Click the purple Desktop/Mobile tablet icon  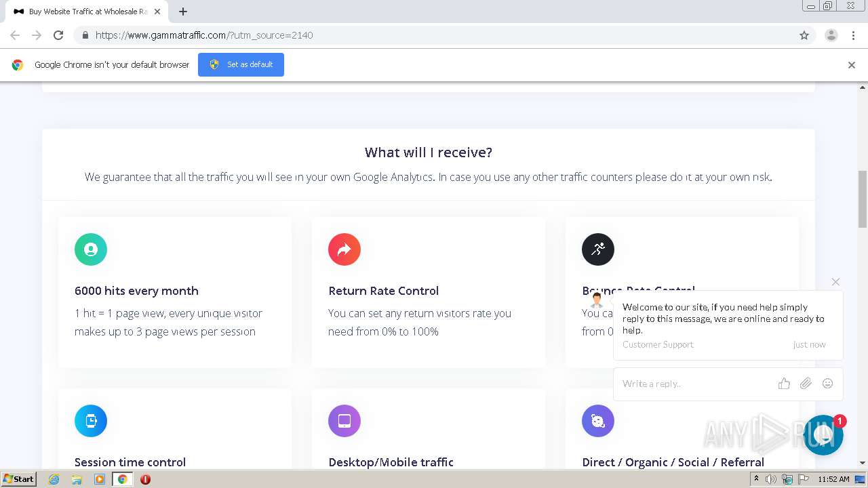(x=344, y=421)
